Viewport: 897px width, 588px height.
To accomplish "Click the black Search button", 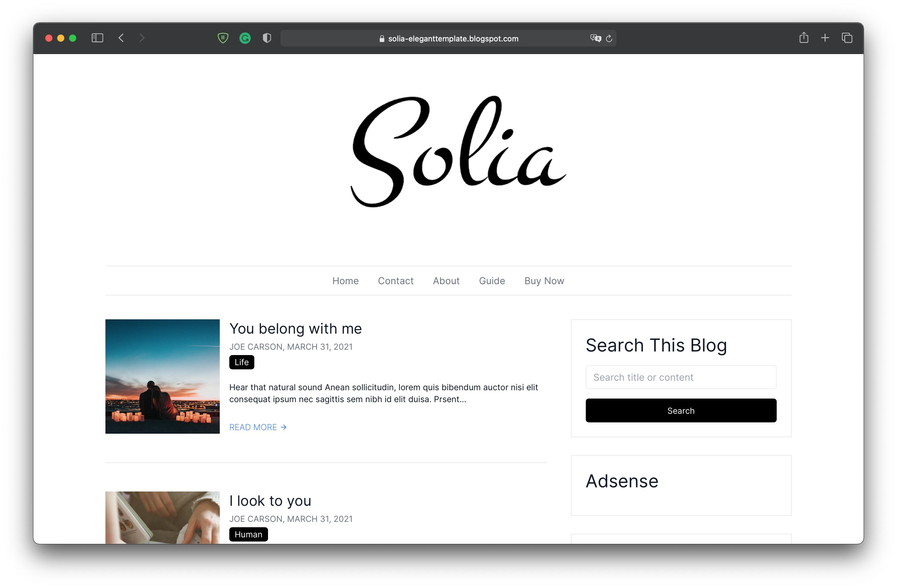I will coord(681,410).
